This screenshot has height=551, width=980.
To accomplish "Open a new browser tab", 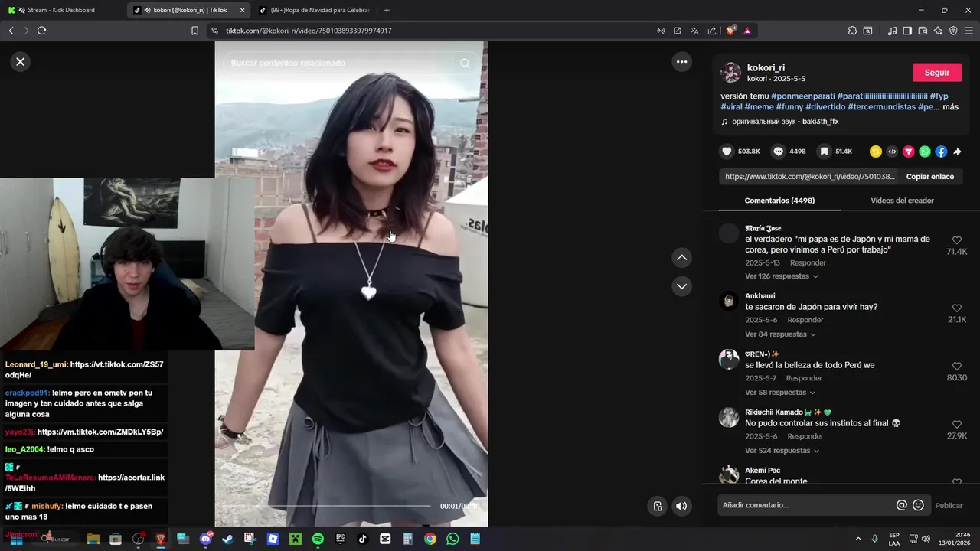I will (x=386, y=10).
